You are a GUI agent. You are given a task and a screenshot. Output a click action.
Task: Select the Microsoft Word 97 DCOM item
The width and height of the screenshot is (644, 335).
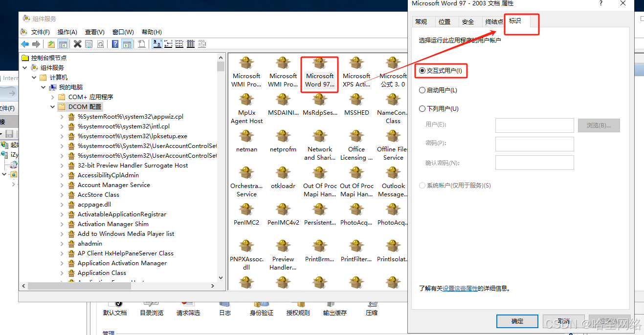point(319,73)
